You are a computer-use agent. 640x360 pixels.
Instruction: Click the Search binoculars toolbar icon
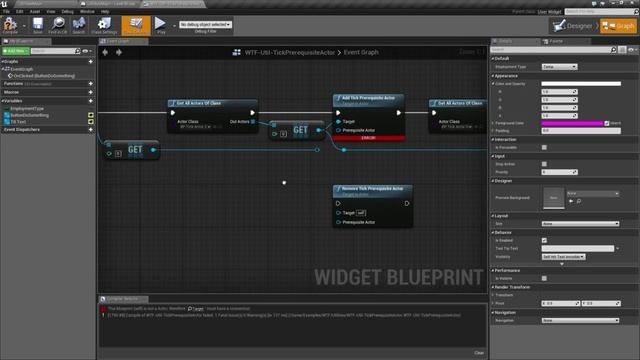(78, 25)
